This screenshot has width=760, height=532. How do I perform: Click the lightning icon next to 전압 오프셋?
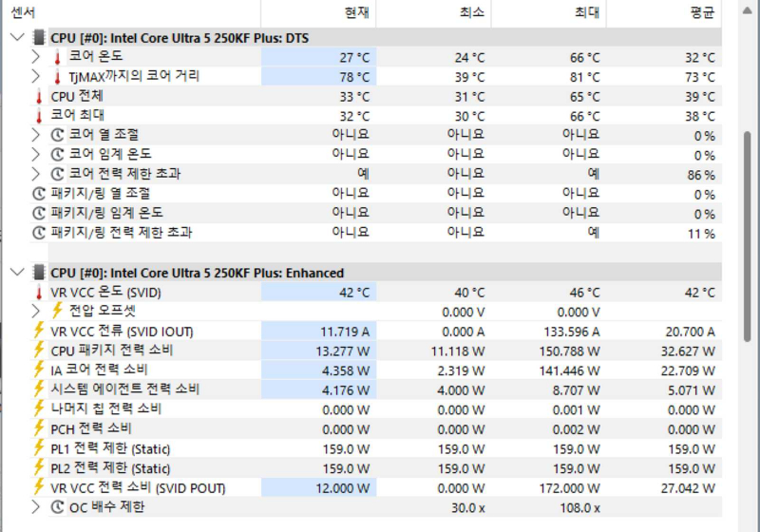click(58, 312)
